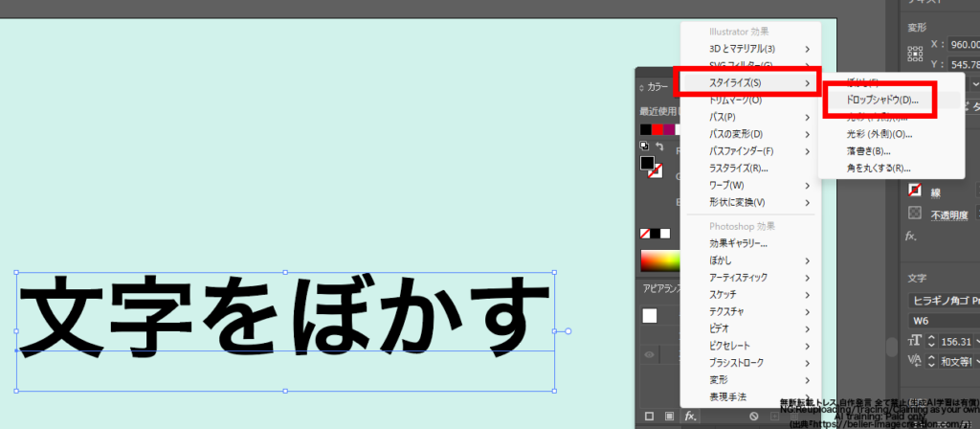Pick red from recently used colors
The height and width of the screenshot is (429, 980).
(x=657, y=129)
